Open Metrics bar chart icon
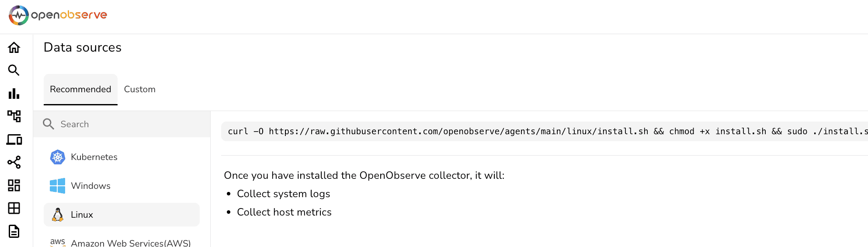 [14, 94]
